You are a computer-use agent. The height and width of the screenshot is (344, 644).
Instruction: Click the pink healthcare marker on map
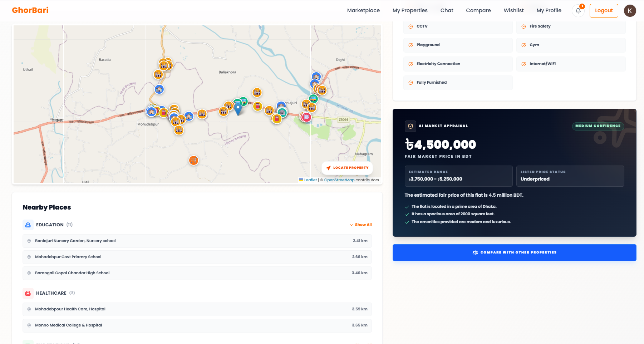(306, 117)
